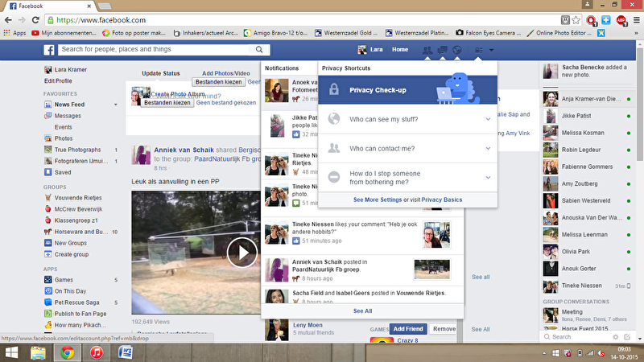The height and width of the screenshot is (362, 644).
Task: Bookmark page with the star icon
Action: pos(575,19)
